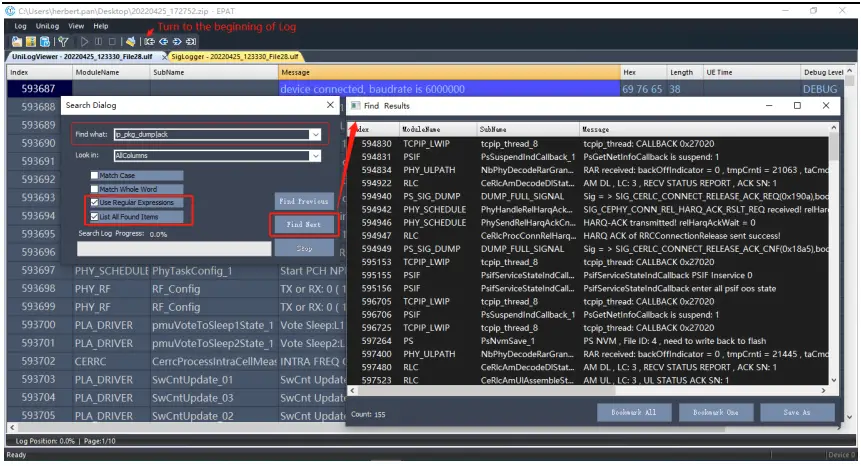Select result row 597264 PS PsNvmSave_1

pos(588,341)
